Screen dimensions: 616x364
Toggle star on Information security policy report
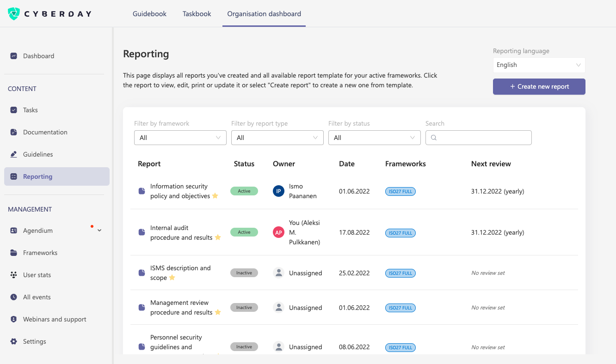[x=215, y=196]
